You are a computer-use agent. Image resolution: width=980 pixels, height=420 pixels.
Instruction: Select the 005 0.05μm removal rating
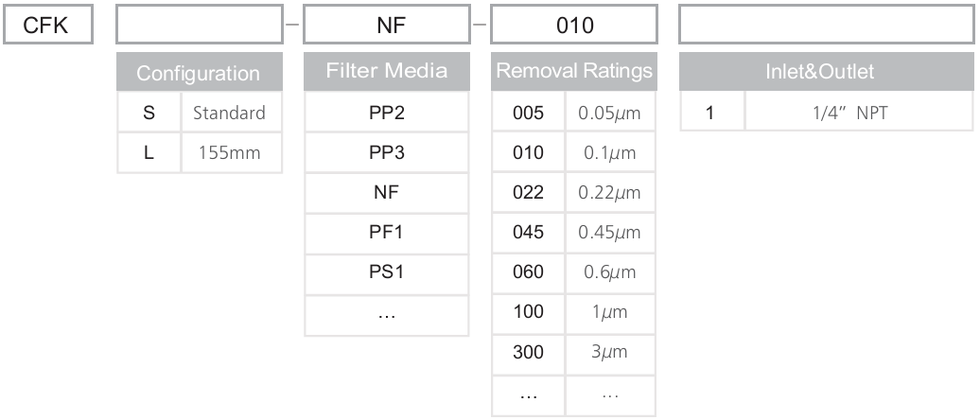tap(574, 114)
